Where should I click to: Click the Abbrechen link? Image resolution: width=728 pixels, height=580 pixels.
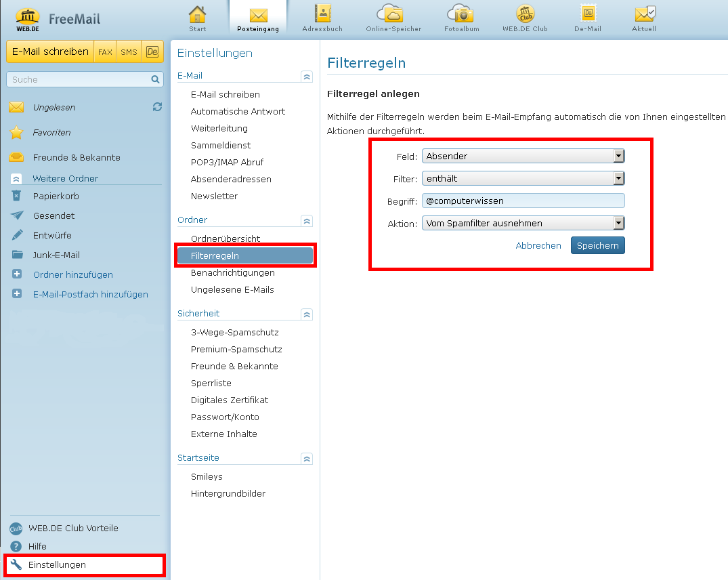coord(538,245)
